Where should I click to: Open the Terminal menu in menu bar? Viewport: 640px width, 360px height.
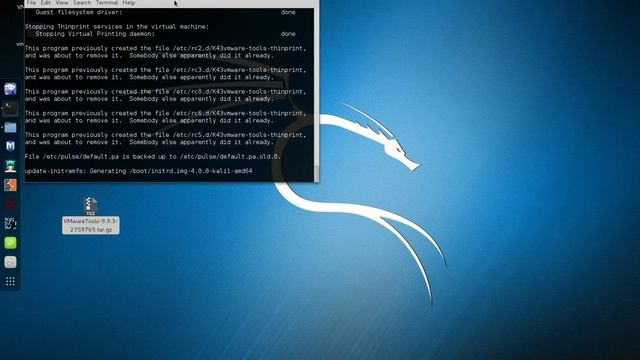click(x=107, y=3)
